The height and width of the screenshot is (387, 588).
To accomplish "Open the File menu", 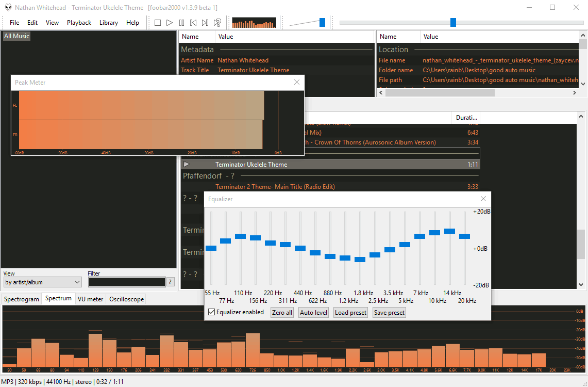I will click(x=14, y=23).
